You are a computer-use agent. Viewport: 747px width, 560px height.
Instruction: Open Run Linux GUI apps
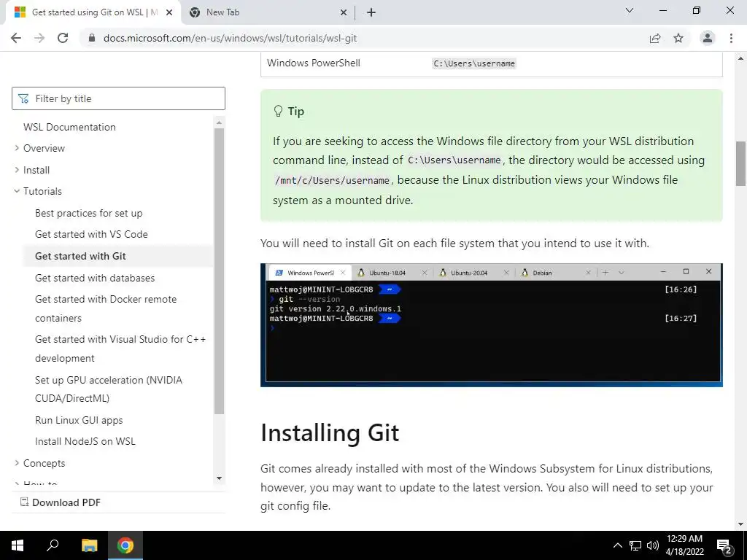(x=79, y=420)
